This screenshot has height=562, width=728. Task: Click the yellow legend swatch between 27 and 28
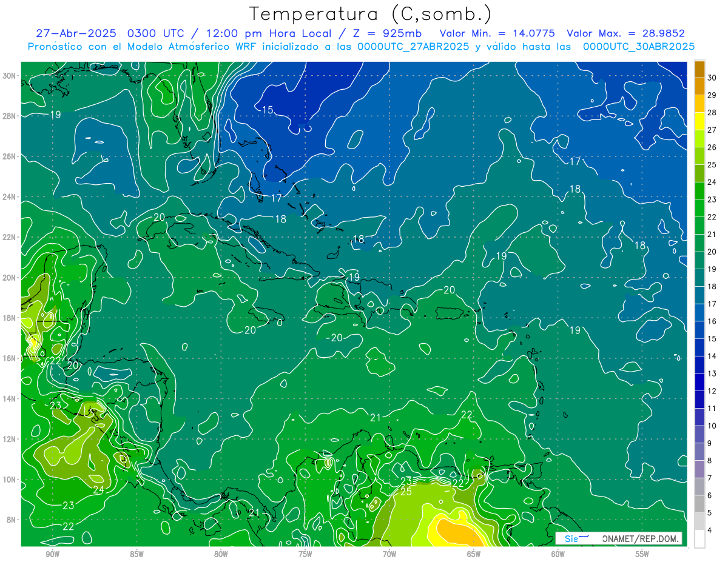[699, 121]
